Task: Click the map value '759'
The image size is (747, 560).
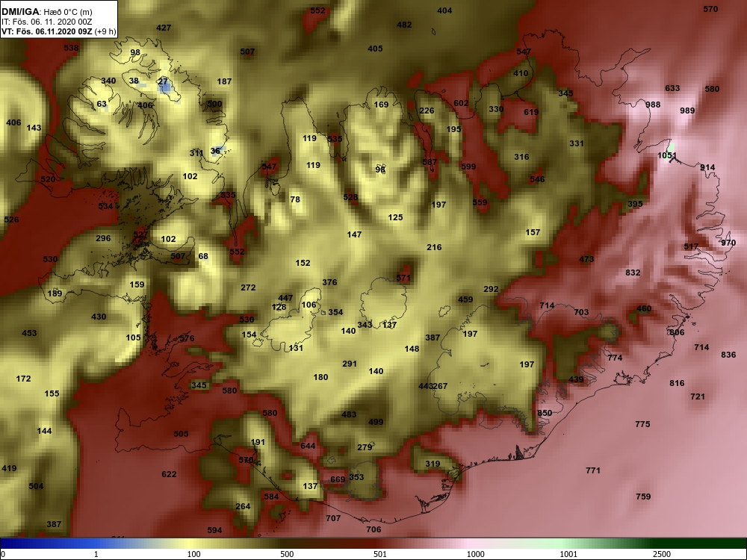Action: 643,497
